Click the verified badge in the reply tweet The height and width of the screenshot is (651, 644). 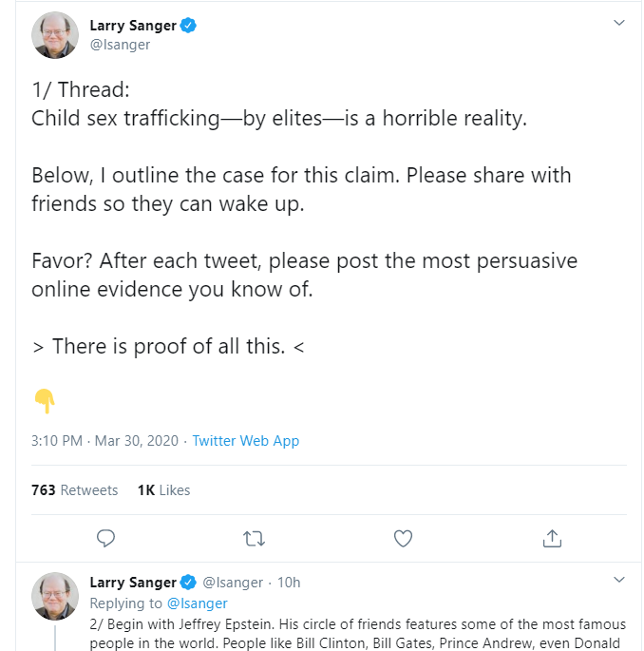pos(188,582)
